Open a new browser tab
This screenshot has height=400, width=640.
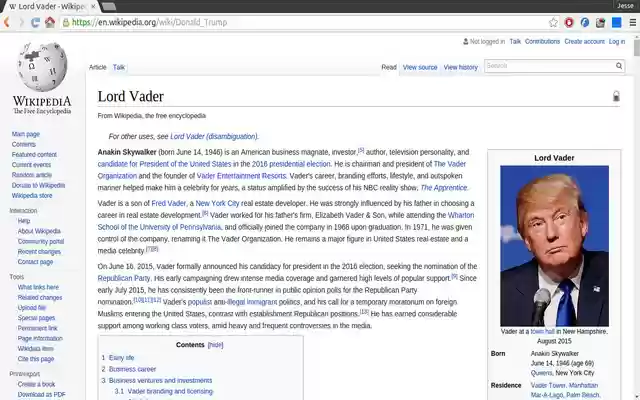pos(109,7)
